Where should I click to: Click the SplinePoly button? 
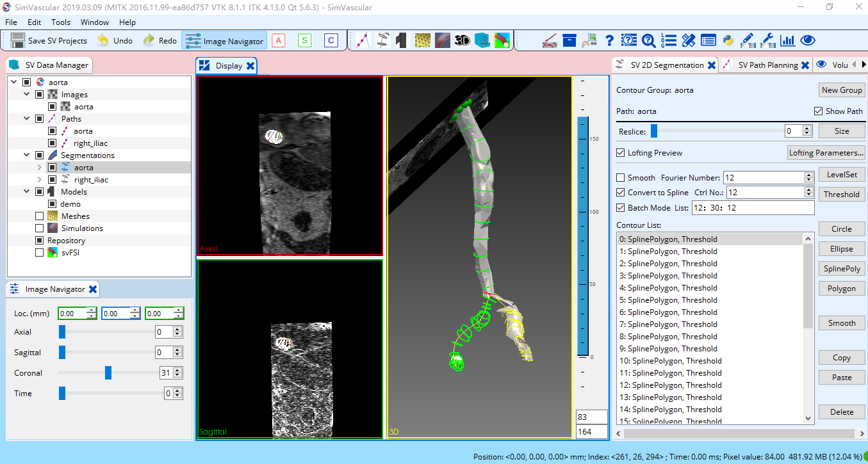[x=842, y=269]
